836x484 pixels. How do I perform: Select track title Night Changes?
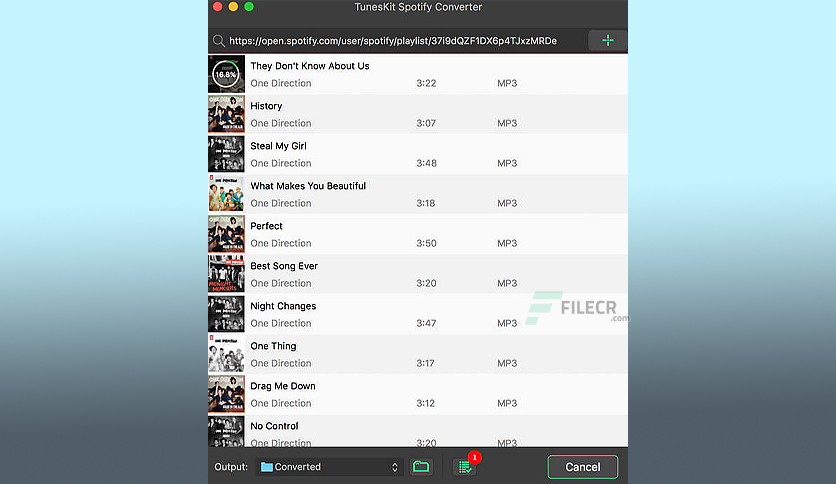[x=283, y=306]
